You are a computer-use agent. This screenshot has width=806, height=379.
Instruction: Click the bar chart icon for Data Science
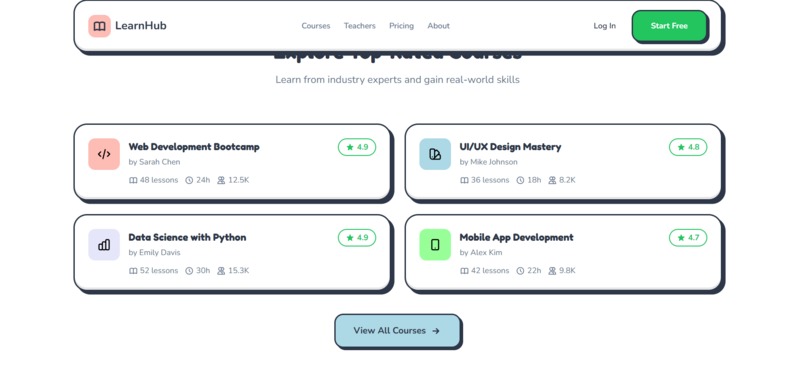click(104, 244)
